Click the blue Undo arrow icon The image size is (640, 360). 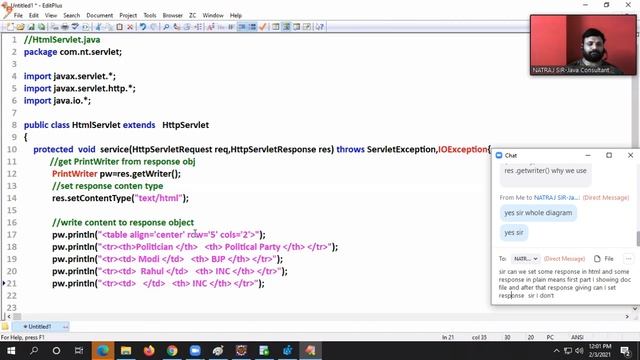142,27
